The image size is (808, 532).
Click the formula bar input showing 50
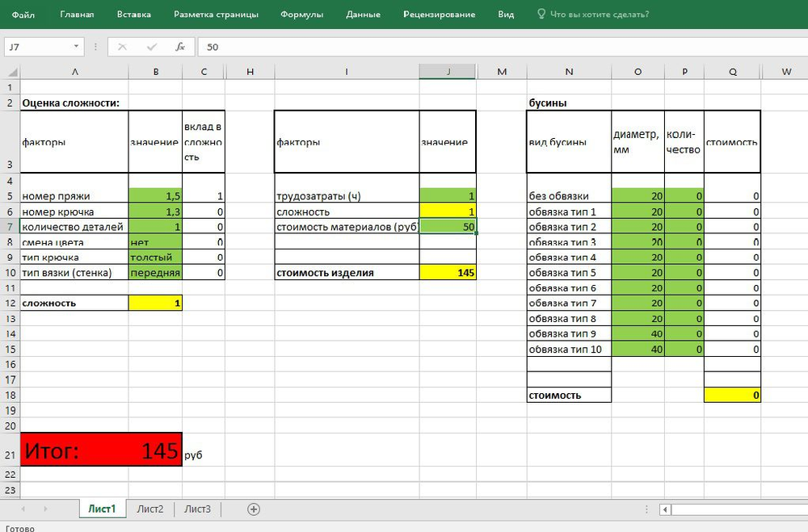[485, 47]
